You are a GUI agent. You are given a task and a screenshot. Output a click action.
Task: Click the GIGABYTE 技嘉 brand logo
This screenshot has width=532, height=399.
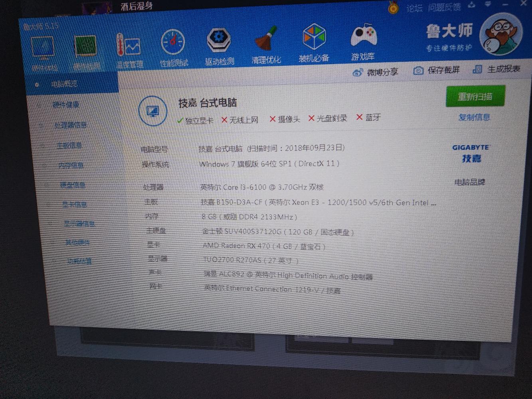click(x=471, y=153)
